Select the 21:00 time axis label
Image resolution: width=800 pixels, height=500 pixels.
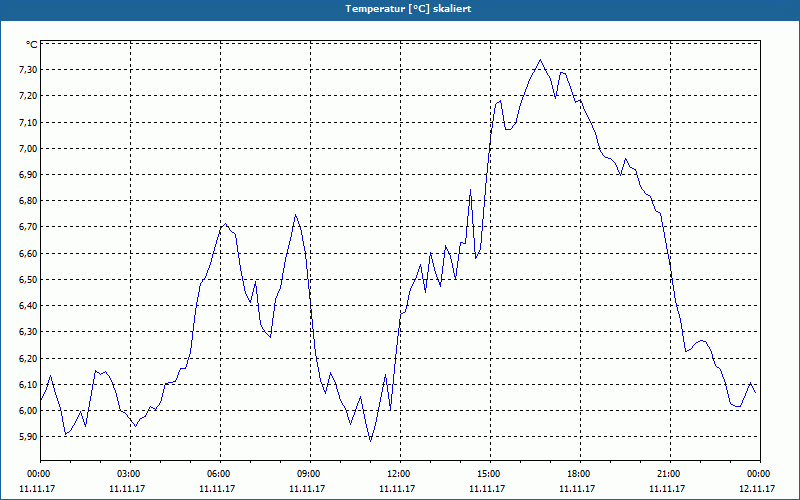670,474
